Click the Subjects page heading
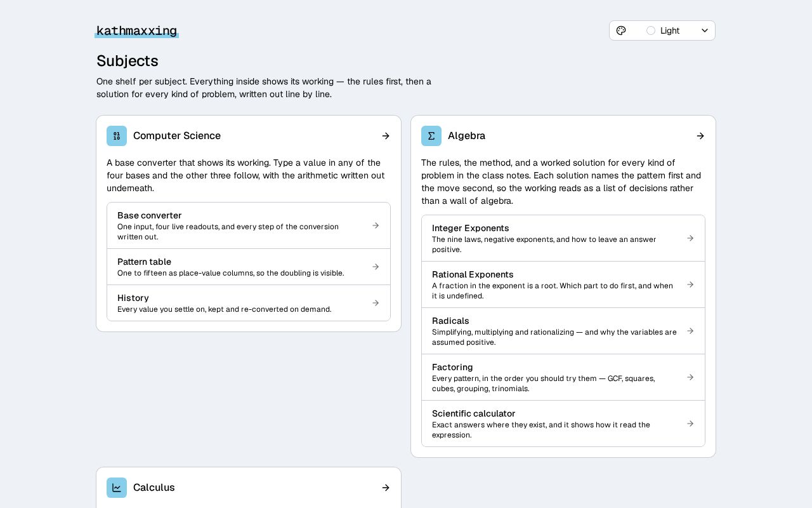Image resolution: width=812 pixels, height=508 pixels. (x=128, y=61)
